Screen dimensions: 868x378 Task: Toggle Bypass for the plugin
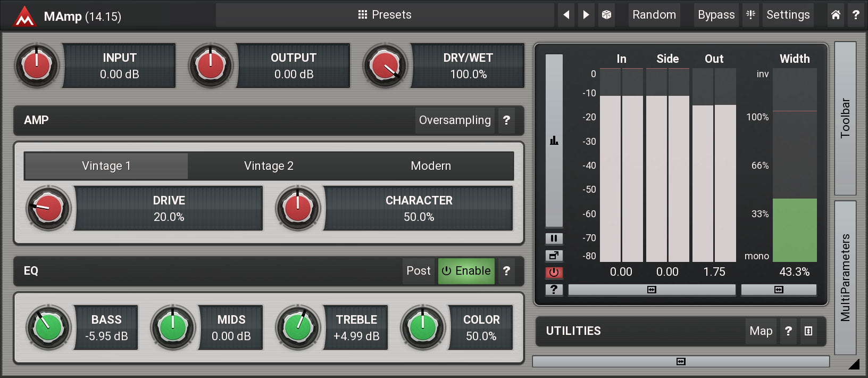tap(716, 15)
